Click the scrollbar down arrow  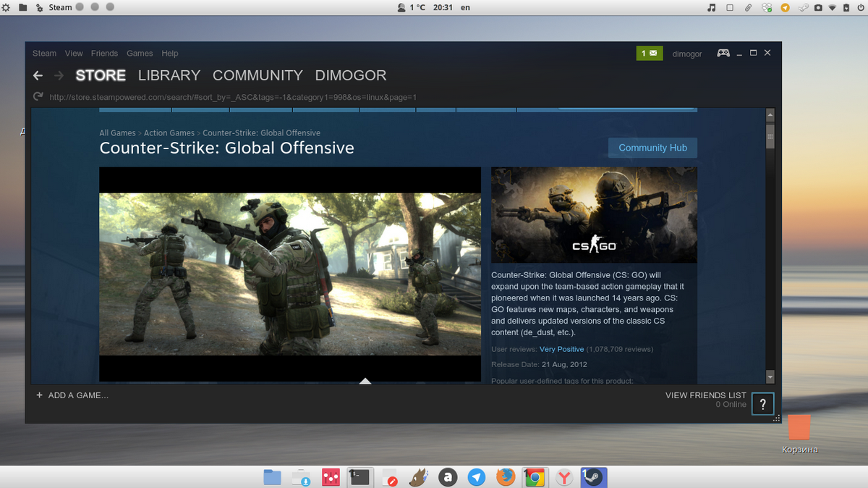[x=770, y=377]
